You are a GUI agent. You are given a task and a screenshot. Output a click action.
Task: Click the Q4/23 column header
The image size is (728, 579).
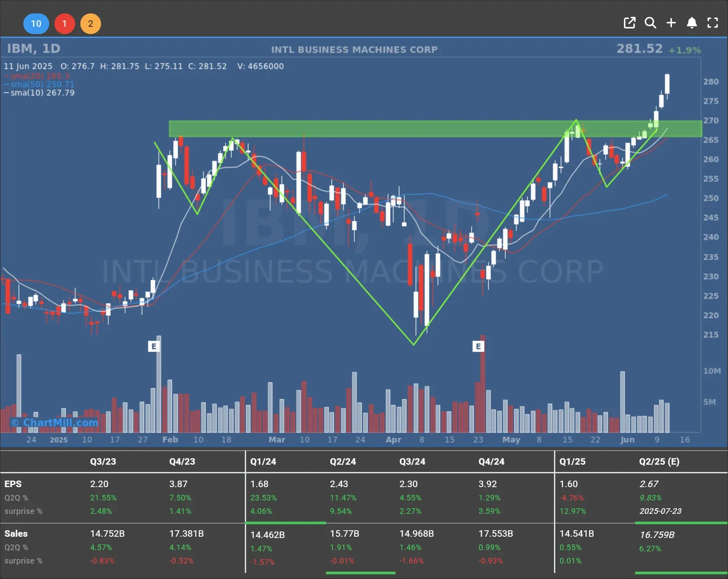tap(182, 461)
